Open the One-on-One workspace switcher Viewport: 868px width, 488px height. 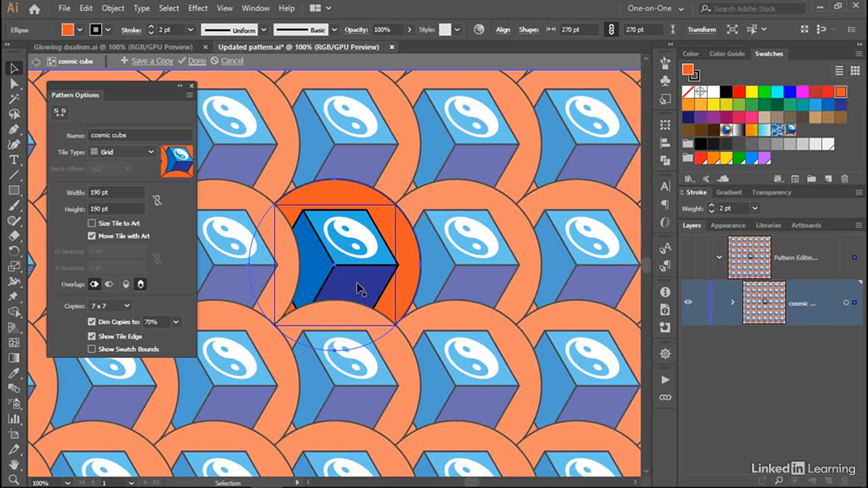click(656, 8)
